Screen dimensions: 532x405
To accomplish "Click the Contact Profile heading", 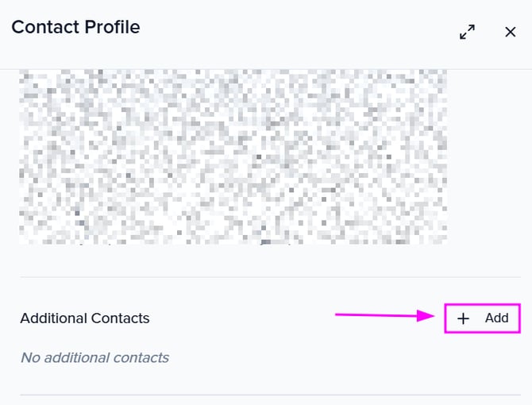I will [x=75, y=27].
